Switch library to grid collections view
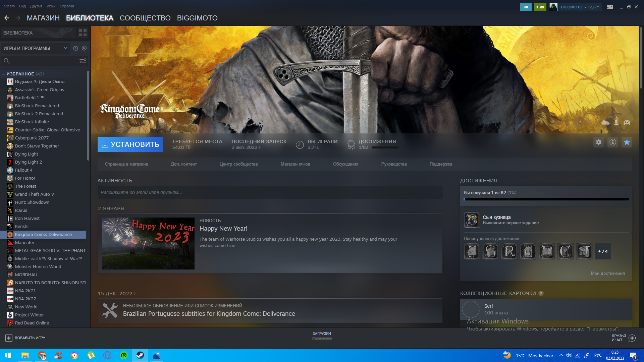Image resolution: width=644 pixels, height=362 pixels. [x=83, y=33]
